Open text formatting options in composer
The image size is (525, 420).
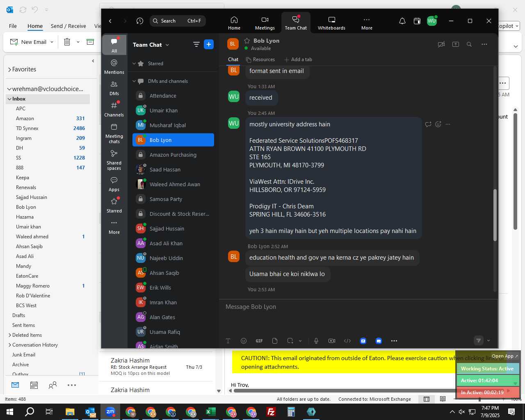tap(228, 341)
